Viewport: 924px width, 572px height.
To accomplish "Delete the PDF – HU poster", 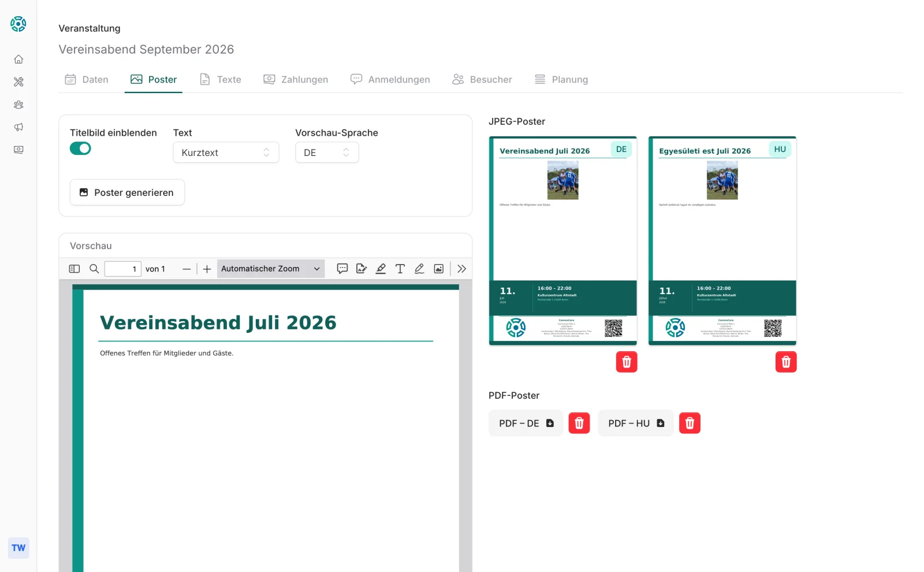I will click(x=690, y=424).
